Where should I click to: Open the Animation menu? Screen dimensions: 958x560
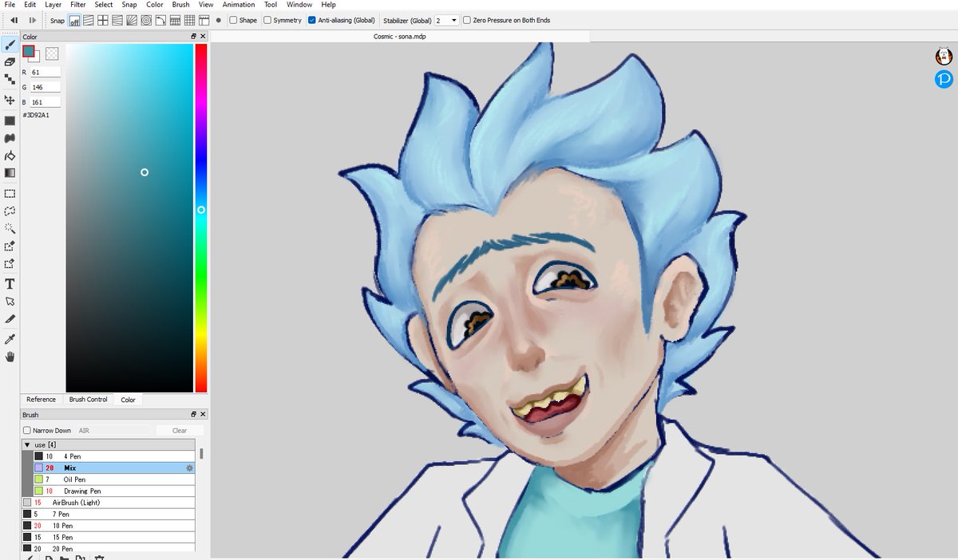pos(239,5)
